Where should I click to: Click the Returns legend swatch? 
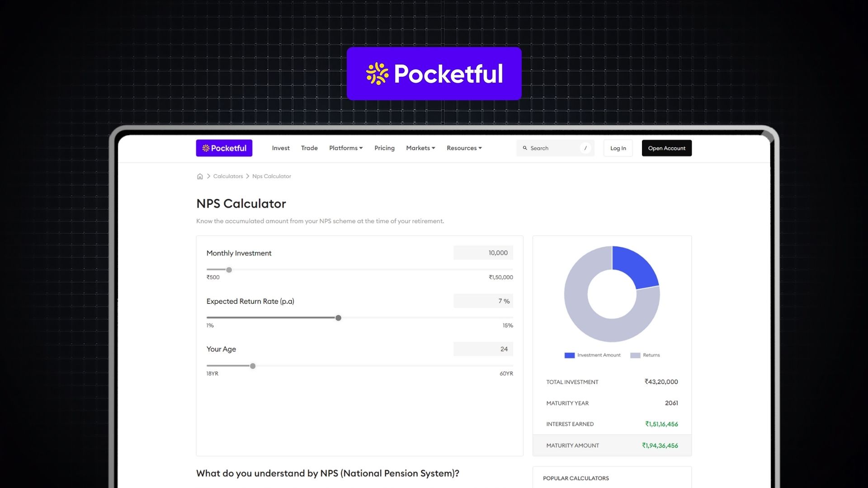pyautogui.click(x=636, y=355)
